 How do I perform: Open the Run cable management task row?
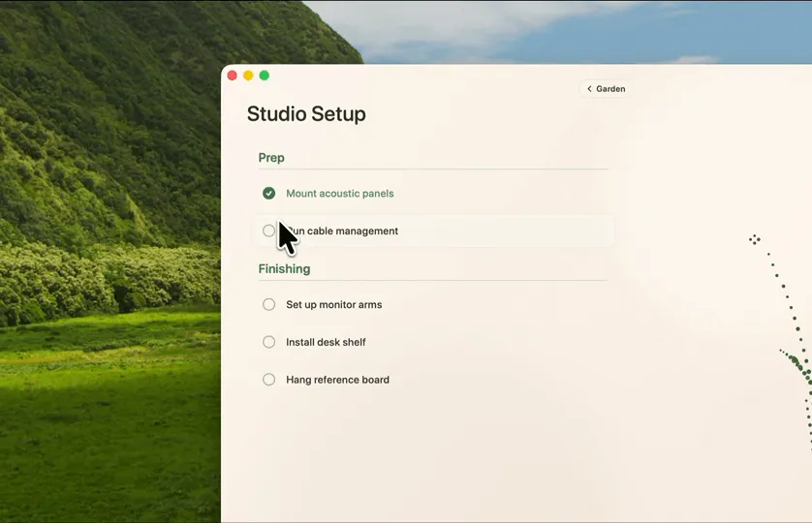[x=433, y=231]
